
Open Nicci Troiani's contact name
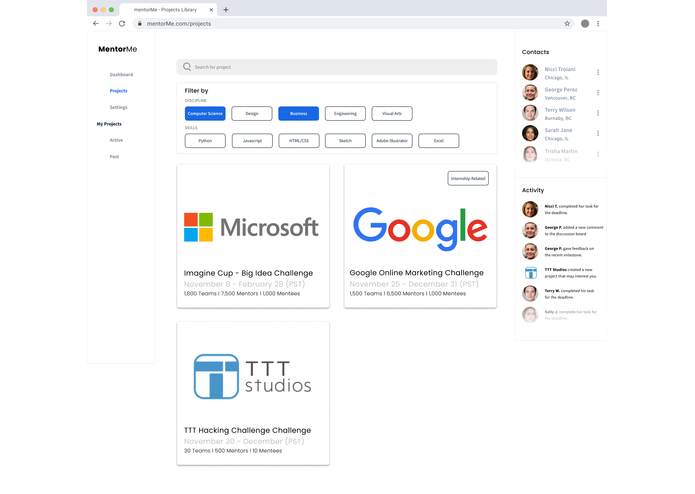pos(560,69)
